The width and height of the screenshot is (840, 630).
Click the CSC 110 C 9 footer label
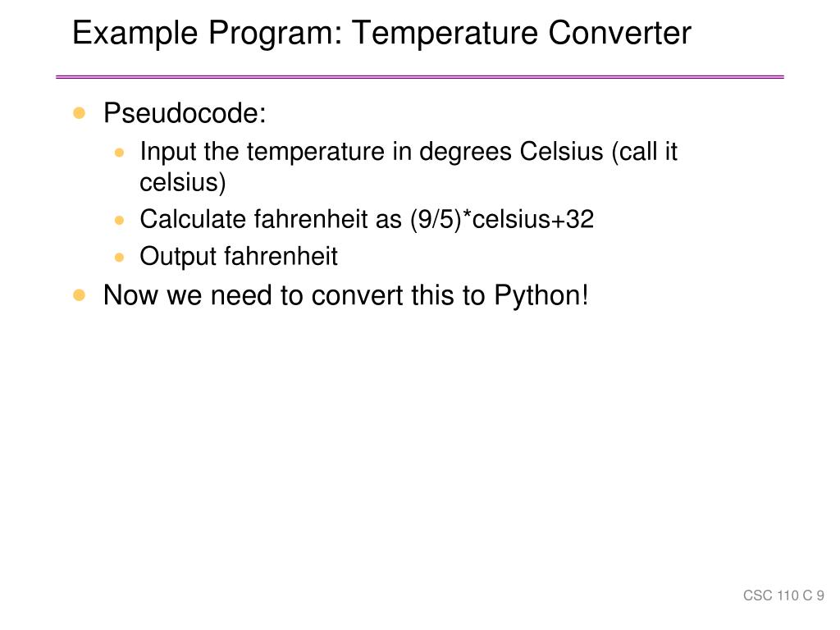[783, 596]
